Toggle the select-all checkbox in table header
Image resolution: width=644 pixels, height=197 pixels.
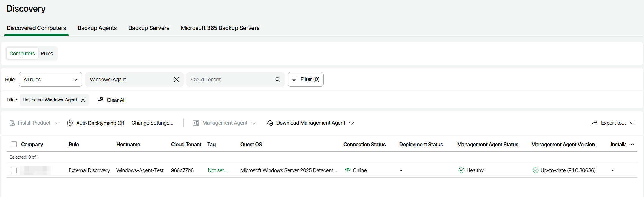pyautogui.click(x=14, y=144)
